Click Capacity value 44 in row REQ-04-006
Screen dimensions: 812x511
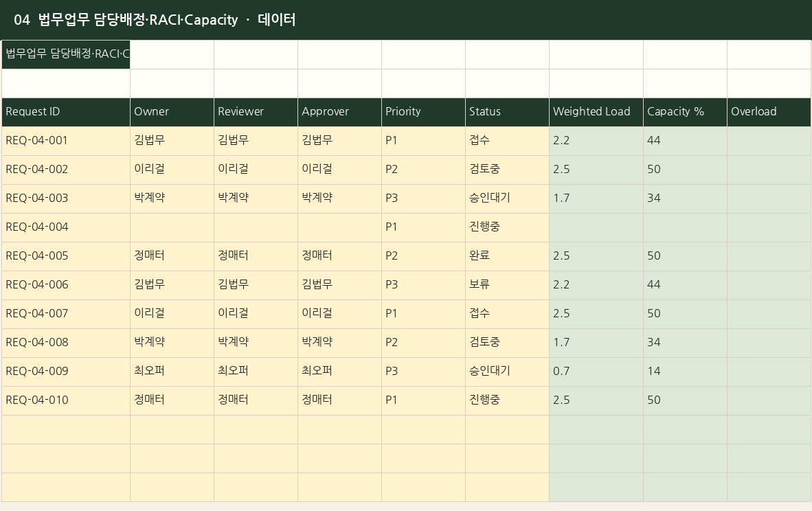click(685, 285)
